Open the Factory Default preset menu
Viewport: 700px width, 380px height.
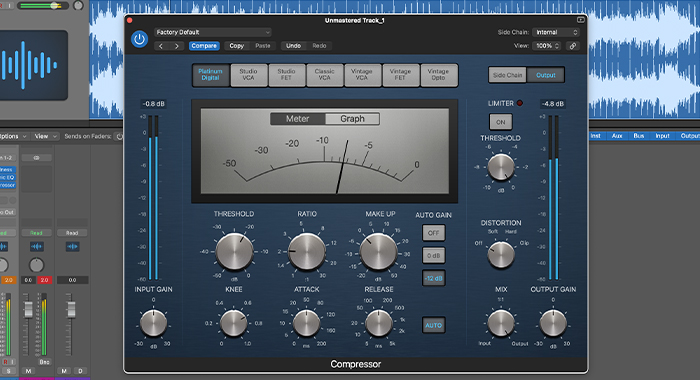point(212,32)
